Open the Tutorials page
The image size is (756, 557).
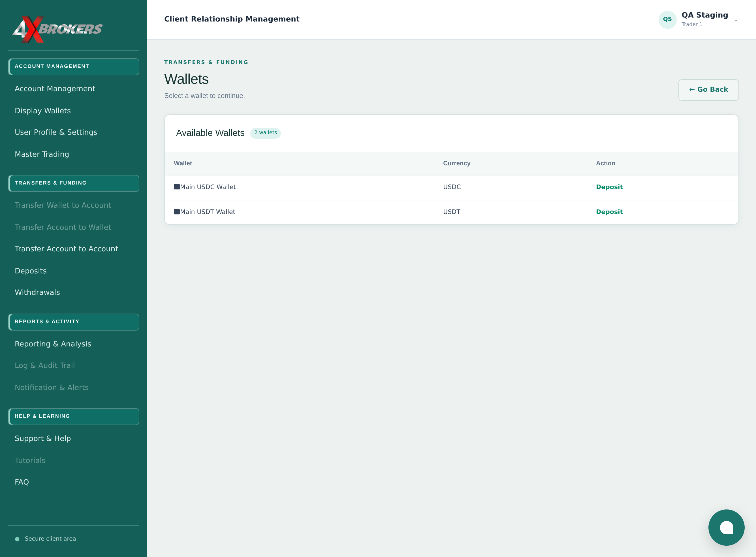point(30,460)
